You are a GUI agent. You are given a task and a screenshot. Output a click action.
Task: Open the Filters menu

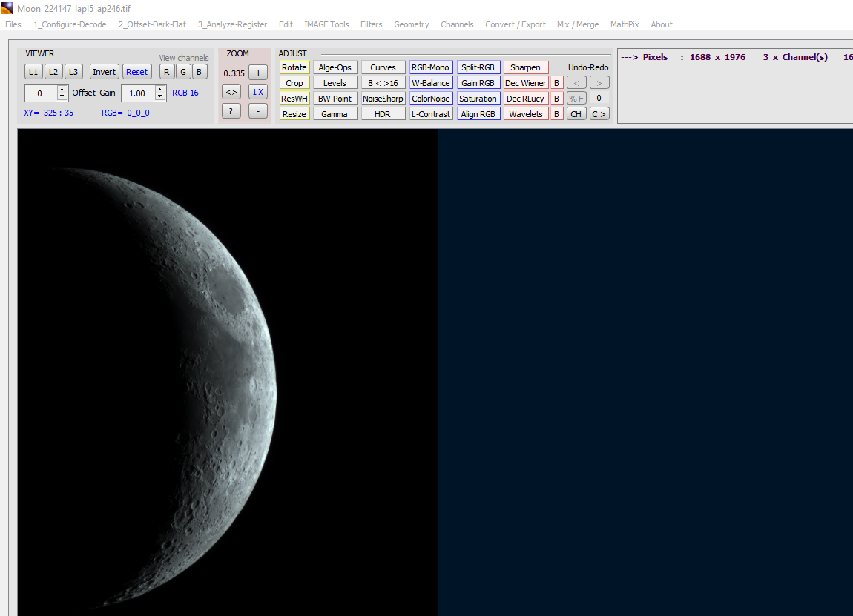click(371, 24)
